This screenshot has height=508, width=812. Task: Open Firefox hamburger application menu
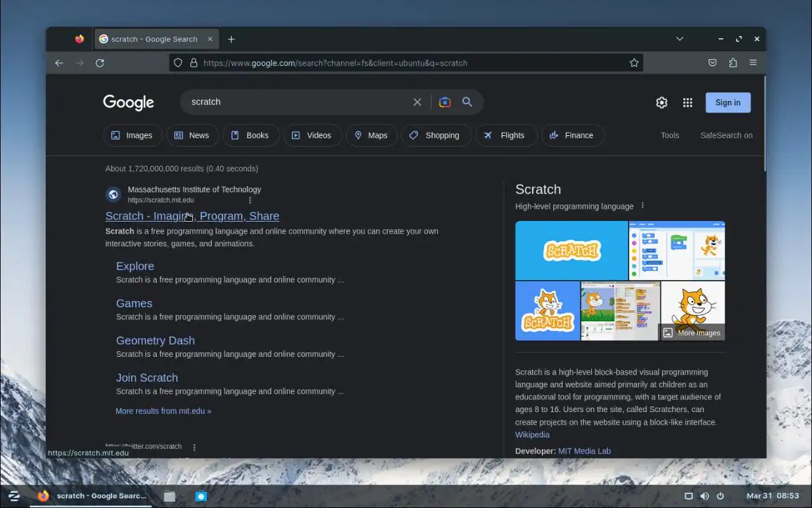pos(753,63)
